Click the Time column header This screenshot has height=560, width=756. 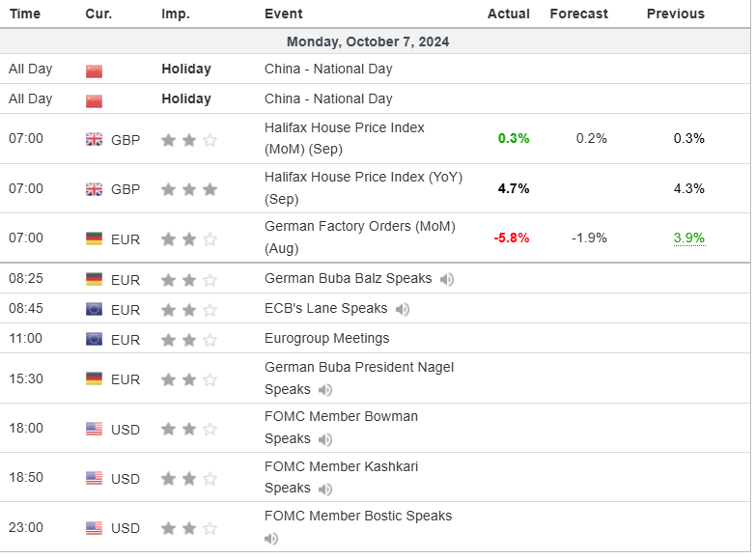click(25, 14)
